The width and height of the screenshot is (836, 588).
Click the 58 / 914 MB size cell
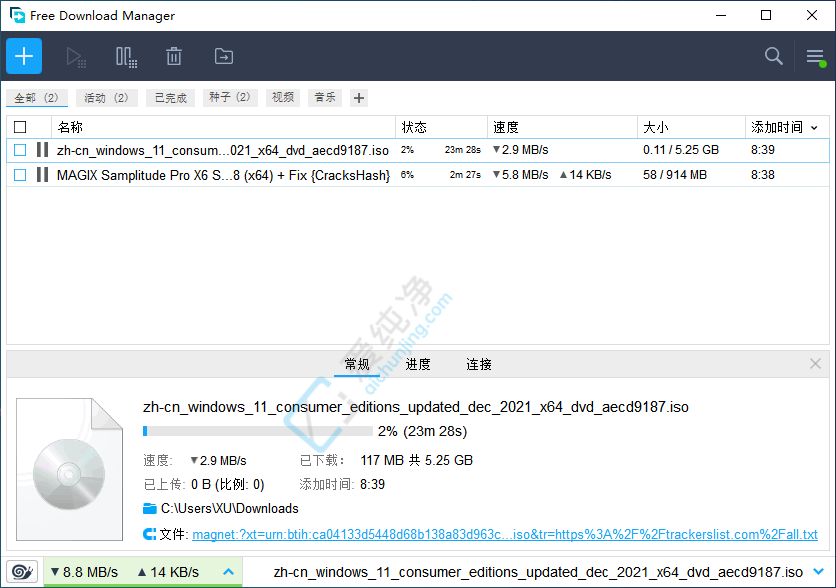674,174
